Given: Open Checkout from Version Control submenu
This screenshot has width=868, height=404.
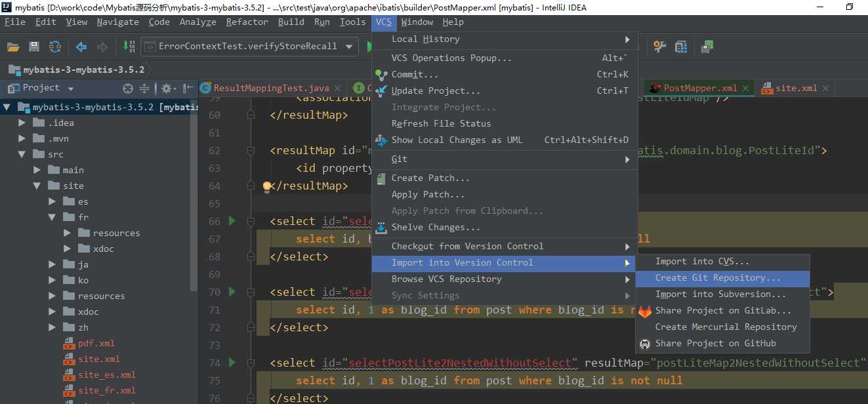Looking at the screenshot, I should tap(505, 246).
